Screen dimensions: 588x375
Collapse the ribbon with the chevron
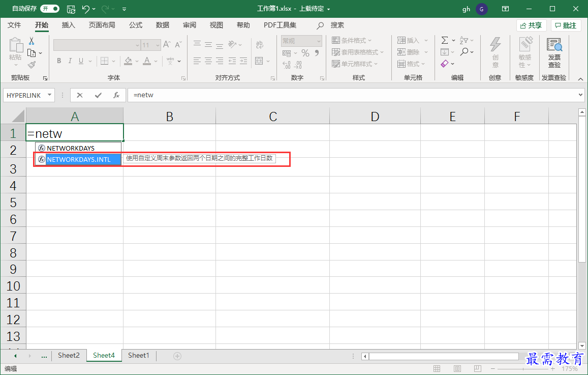580,79
